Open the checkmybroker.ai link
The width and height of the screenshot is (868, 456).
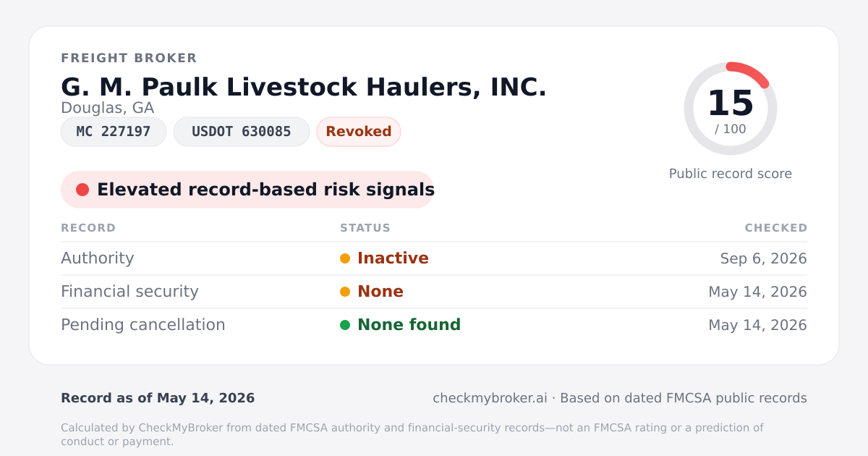(x=490, y=398)
